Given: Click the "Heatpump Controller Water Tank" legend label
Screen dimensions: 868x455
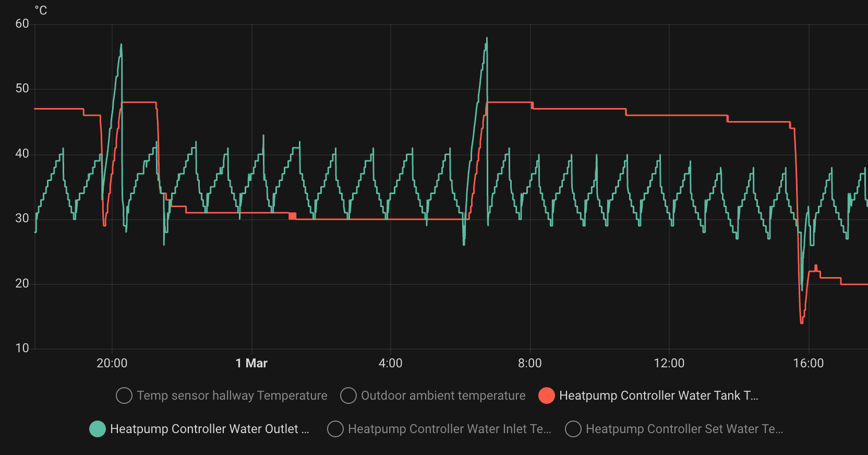Looking at the screenshot, I should pyautogui.click(x=658, y=396).
